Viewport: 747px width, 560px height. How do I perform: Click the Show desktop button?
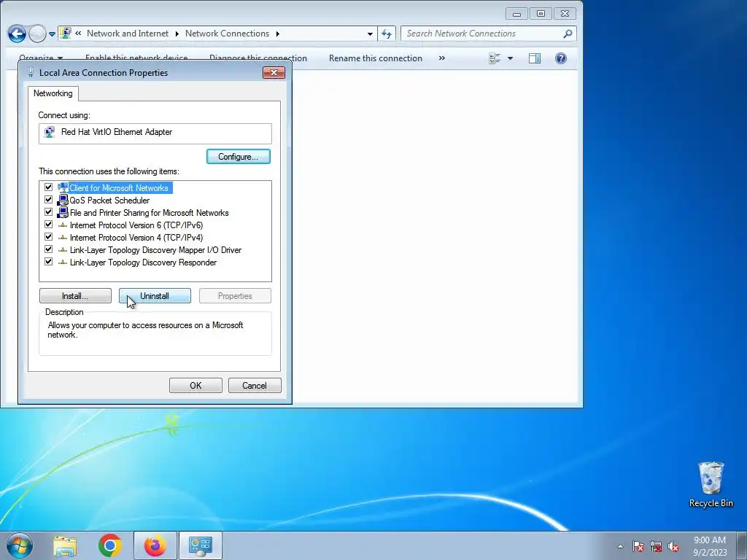[742, 545]
